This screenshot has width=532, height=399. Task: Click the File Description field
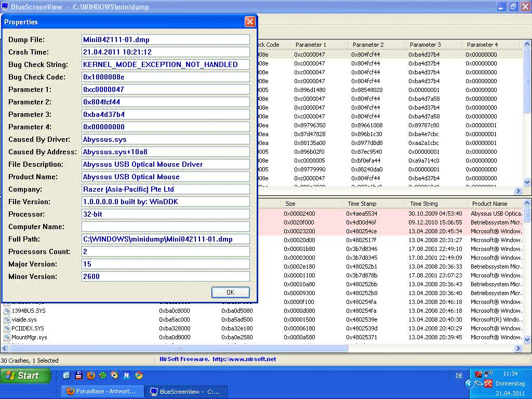[166, 164]
